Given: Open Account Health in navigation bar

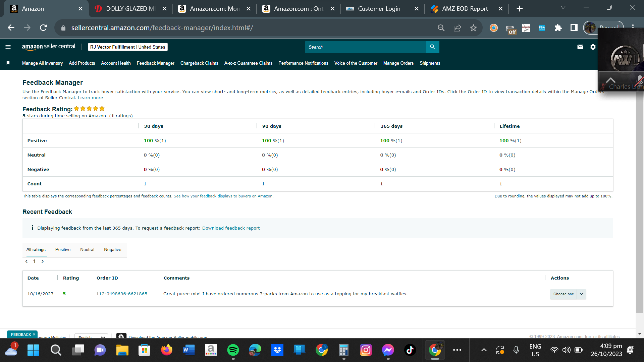Looking at the screenshot, I should click(x=116, y=63).
